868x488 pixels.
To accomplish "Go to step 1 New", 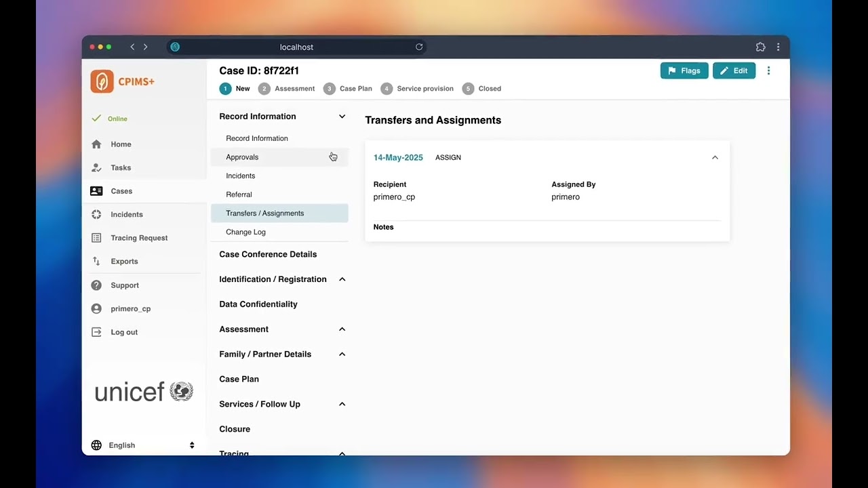I will pyautogui.click(x=235, y=89).
